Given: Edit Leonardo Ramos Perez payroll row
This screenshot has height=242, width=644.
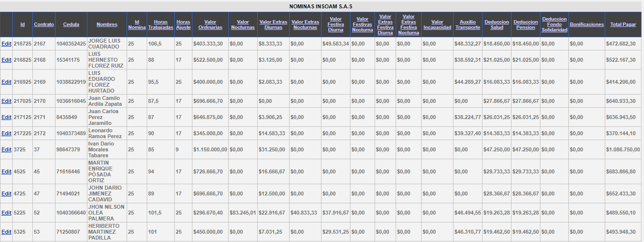Looking at the screenshot, I should point(6,133).
